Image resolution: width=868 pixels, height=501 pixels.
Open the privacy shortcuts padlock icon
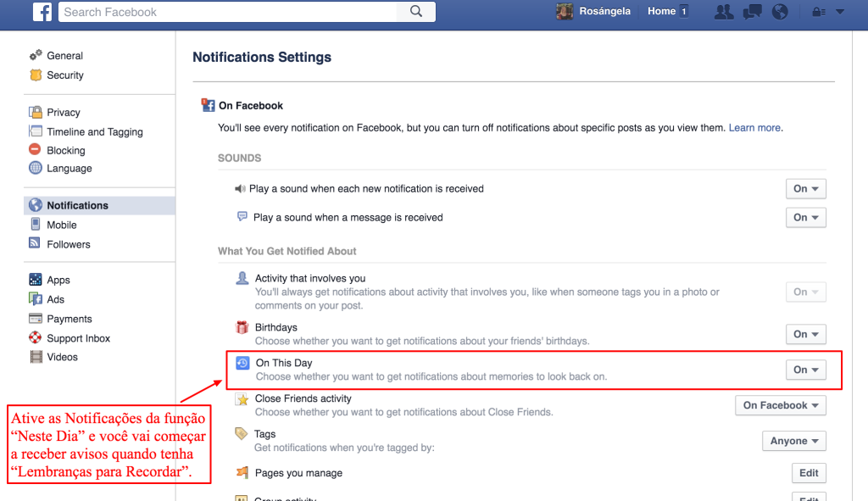point(817,11)
